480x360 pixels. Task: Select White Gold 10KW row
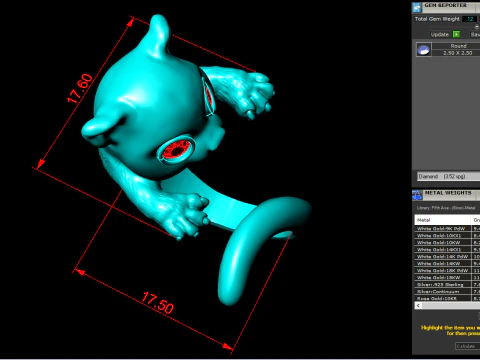click(447, 243)
